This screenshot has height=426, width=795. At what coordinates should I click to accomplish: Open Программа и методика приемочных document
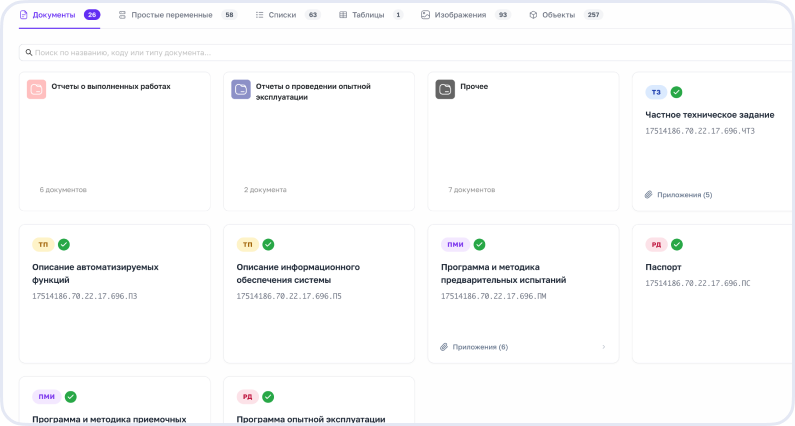pos(109,419)
